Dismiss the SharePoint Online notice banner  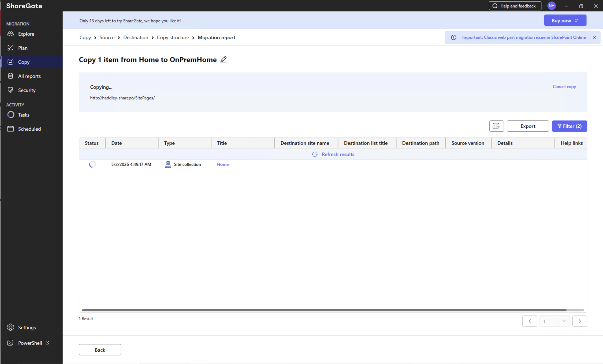pyautogui.click(x=594, y=37)
